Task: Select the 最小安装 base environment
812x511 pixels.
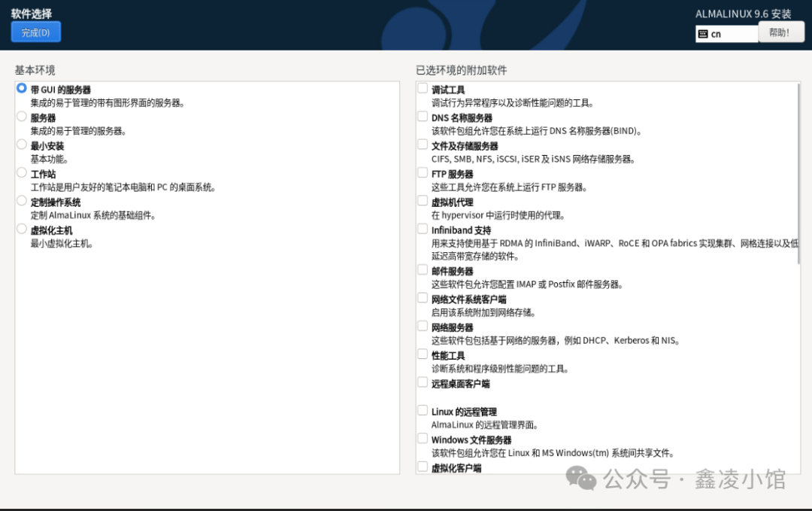Action: coord(21,145)
